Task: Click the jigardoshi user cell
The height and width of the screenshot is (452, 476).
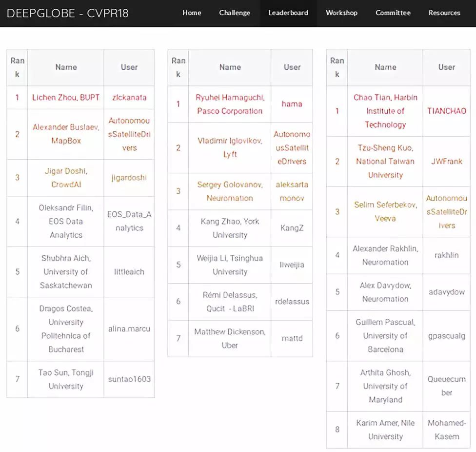Action: (129, 178)
